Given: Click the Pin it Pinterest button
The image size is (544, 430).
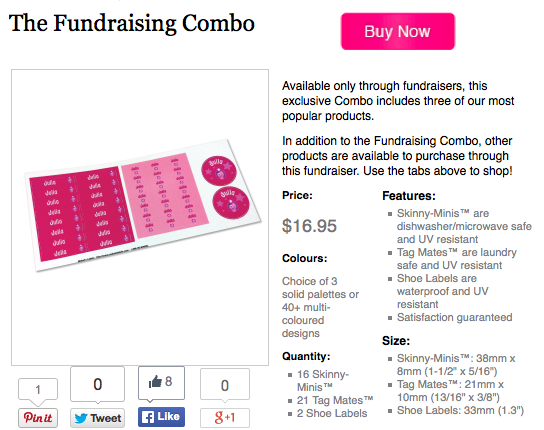Looking at the screenshot, I should 38,418.
